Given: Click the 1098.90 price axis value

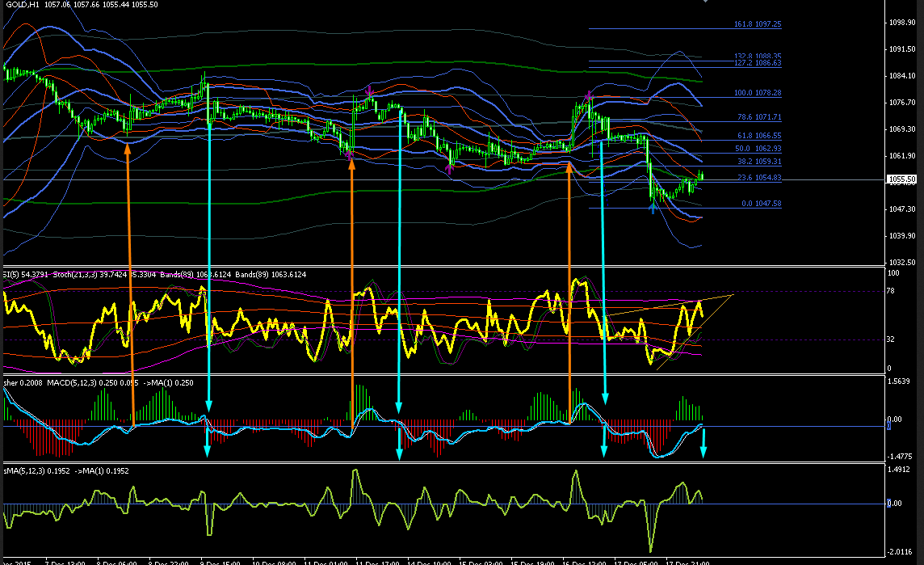Looking at the screenshot, I should click(x=902, y=23).
